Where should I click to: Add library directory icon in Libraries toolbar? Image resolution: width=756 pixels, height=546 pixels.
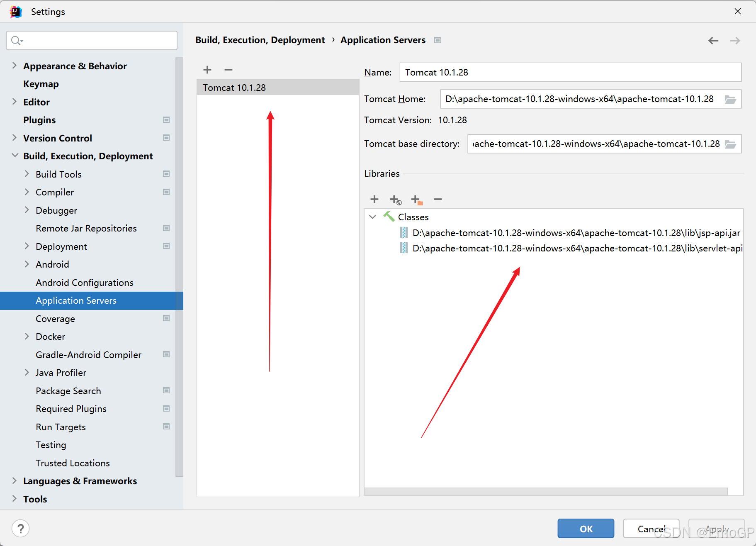click(x=417, y=200)
